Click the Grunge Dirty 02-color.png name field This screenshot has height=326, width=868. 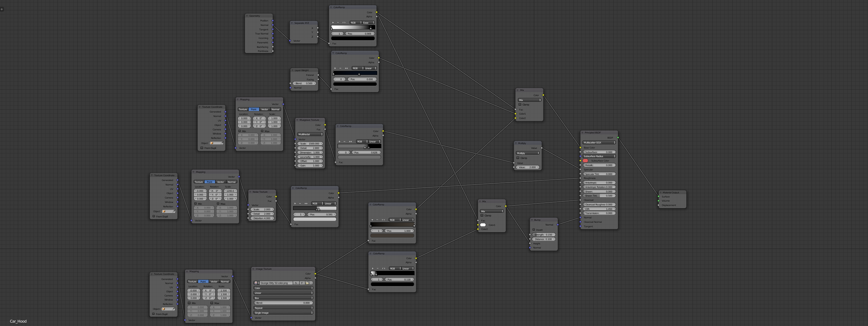(x=276, y=283)
